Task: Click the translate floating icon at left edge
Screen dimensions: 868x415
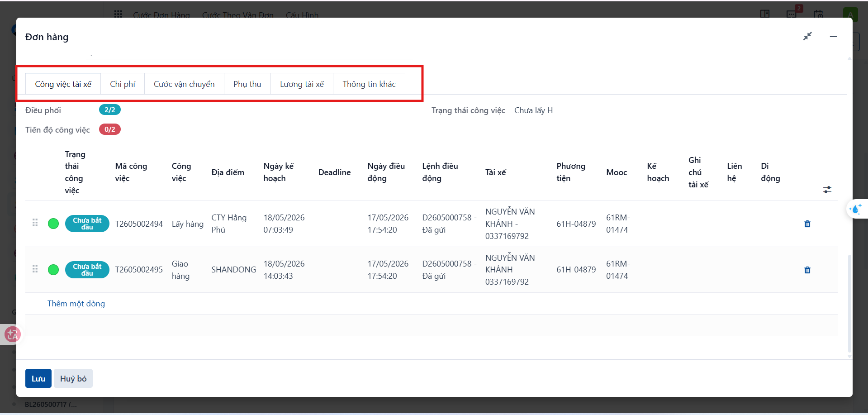Action: pyautogui.click(x=12, y=334)
